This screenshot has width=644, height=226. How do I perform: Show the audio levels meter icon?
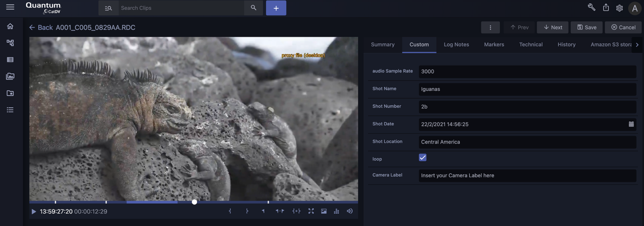coord(336,211)
